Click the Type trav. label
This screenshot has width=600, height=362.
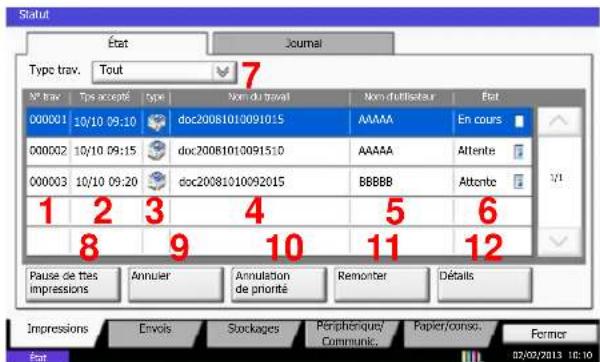coord(55,70)
